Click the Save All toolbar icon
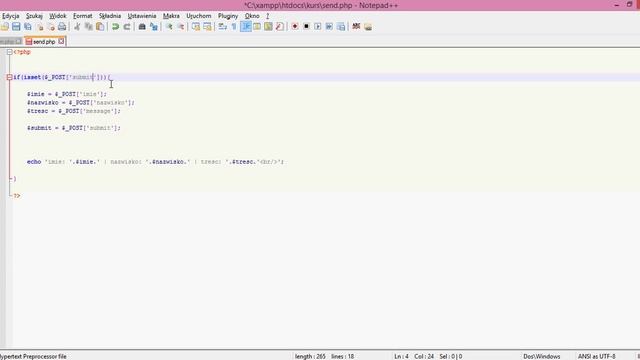This screenshot has height=360, width=640. (28, 27)
